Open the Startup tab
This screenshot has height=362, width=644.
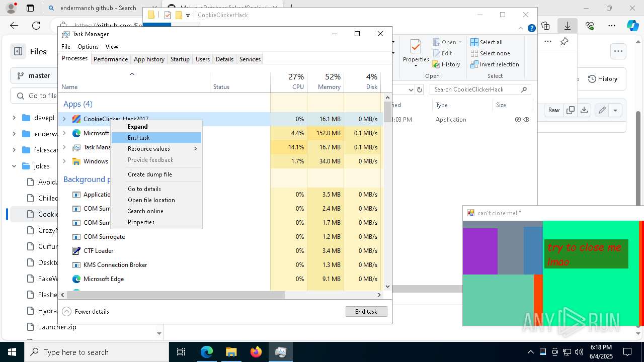coord(180,59)
